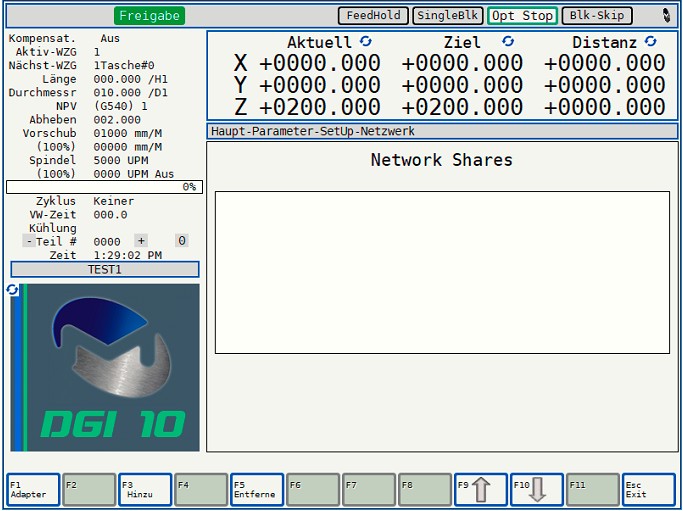Toggle the SingleBlk mode
This screenshot has height=511, width=683.
click(x=448, y=16)
